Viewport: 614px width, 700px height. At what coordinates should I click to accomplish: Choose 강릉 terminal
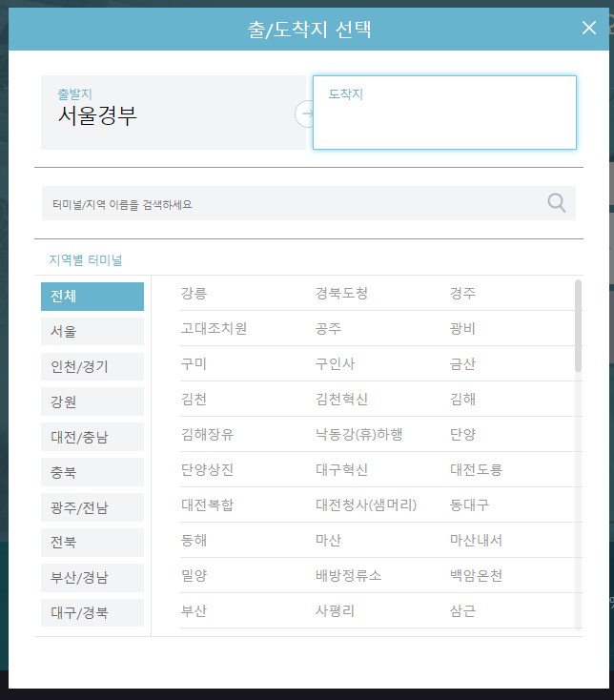(x=194, y=294)
